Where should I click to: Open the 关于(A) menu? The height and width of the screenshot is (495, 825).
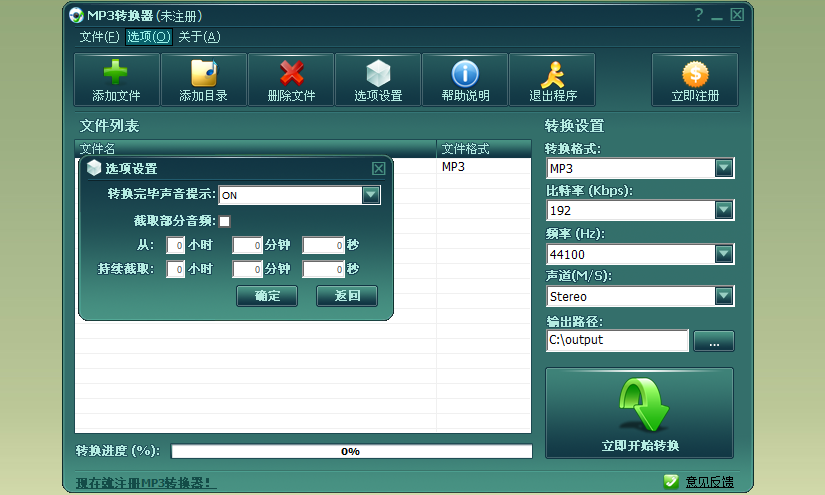coord(199,37)
